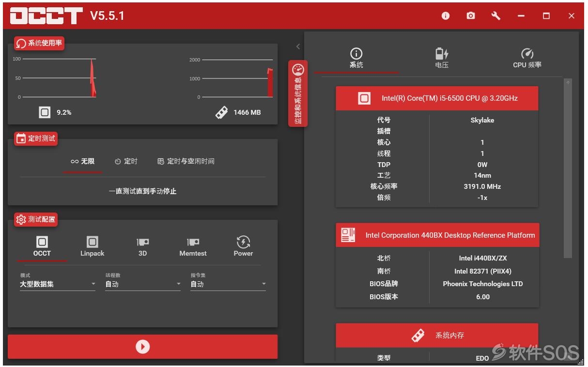Select the 无限 timing option

83,161
